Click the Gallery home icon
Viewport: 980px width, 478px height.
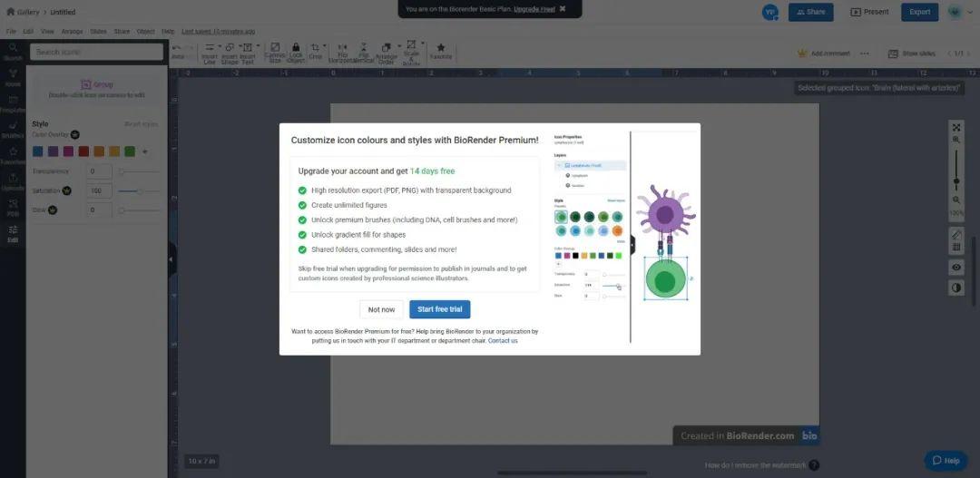(x=10, y=12)
